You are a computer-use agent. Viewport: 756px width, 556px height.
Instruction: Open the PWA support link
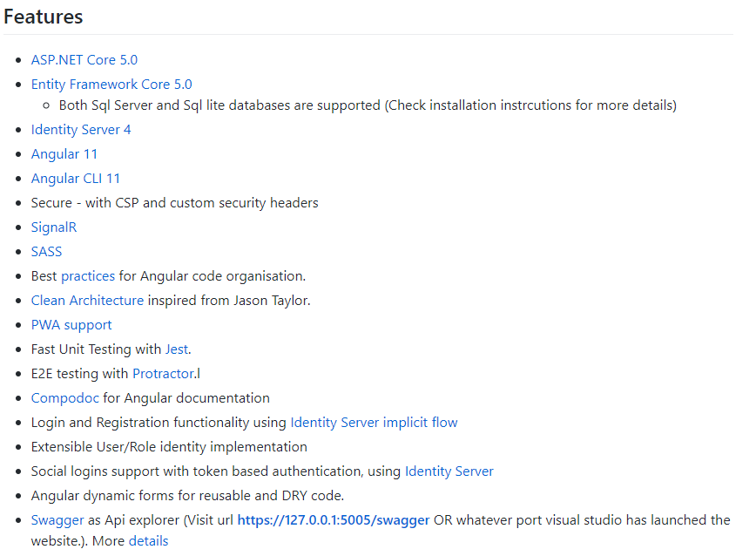click(x=71, y=325)
